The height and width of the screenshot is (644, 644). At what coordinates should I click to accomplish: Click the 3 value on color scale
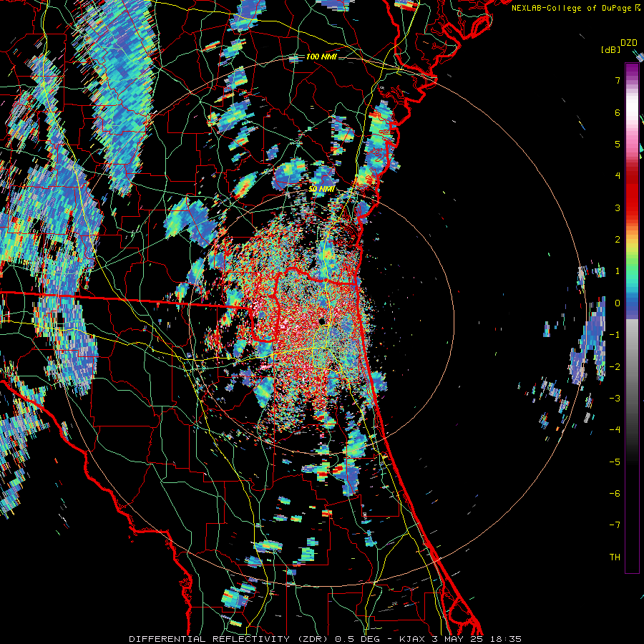[x=618, y=208]
